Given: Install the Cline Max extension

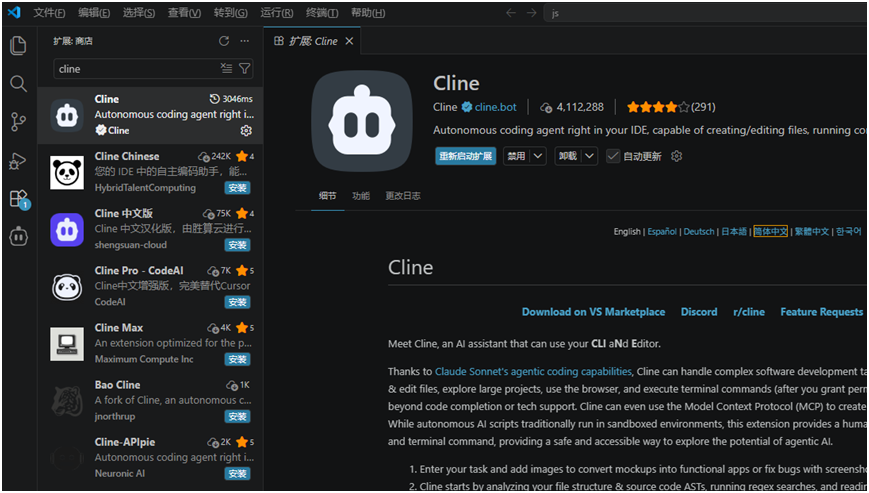Looking at the screenshot, I should pos(237,359).
